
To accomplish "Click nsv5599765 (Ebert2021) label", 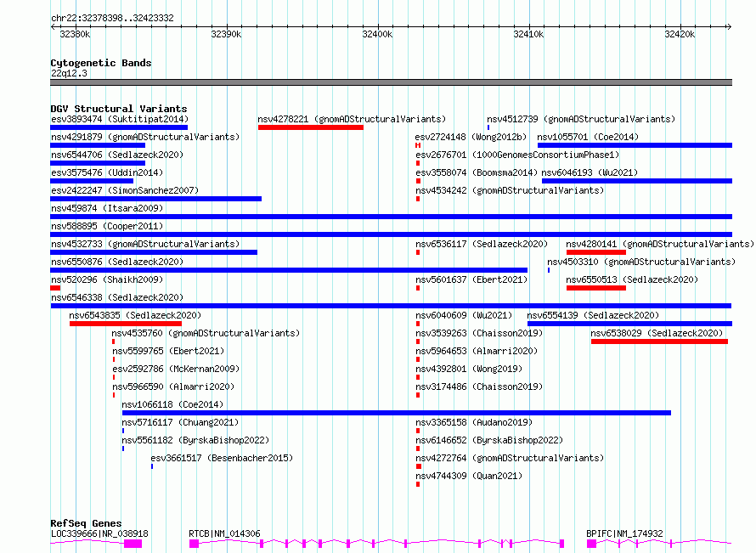I will [x=168, y=351].
